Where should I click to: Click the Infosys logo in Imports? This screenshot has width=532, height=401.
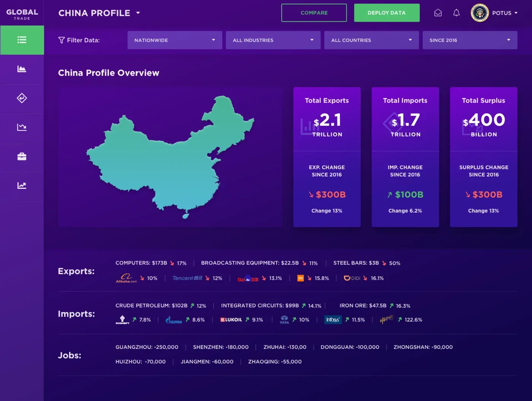tap(333, 320)
